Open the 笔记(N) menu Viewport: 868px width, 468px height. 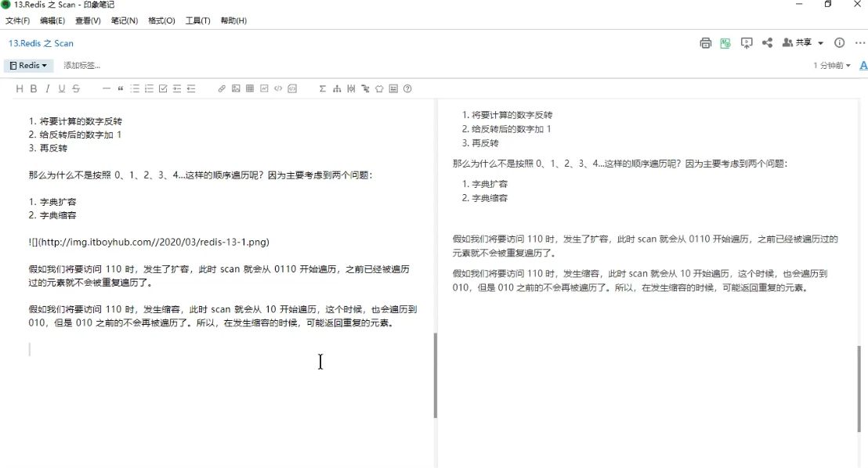[124, 20]
